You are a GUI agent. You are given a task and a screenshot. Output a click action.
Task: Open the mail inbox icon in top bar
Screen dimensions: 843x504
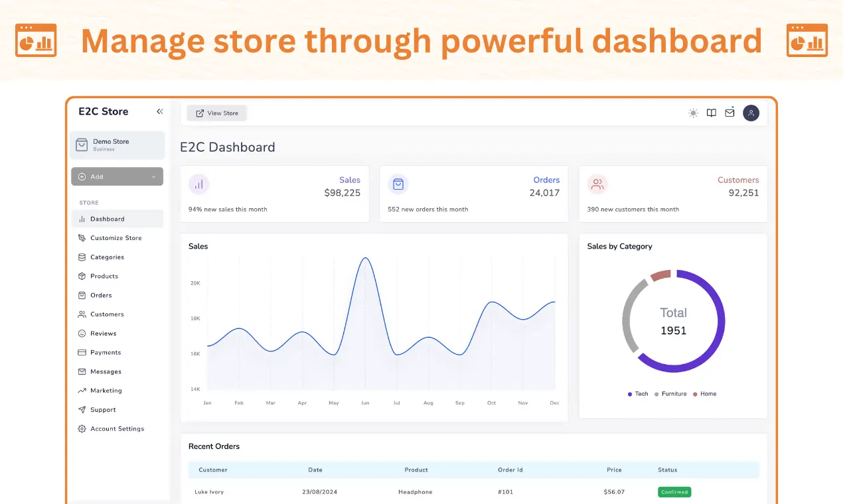[x=729, y=113]
